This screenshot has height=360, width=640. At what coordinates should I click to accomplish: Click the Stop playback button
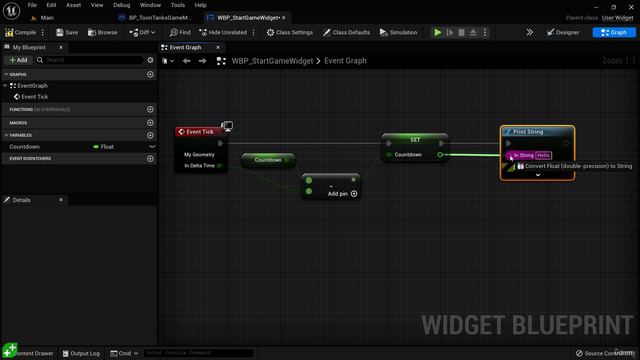click(461, 32)
